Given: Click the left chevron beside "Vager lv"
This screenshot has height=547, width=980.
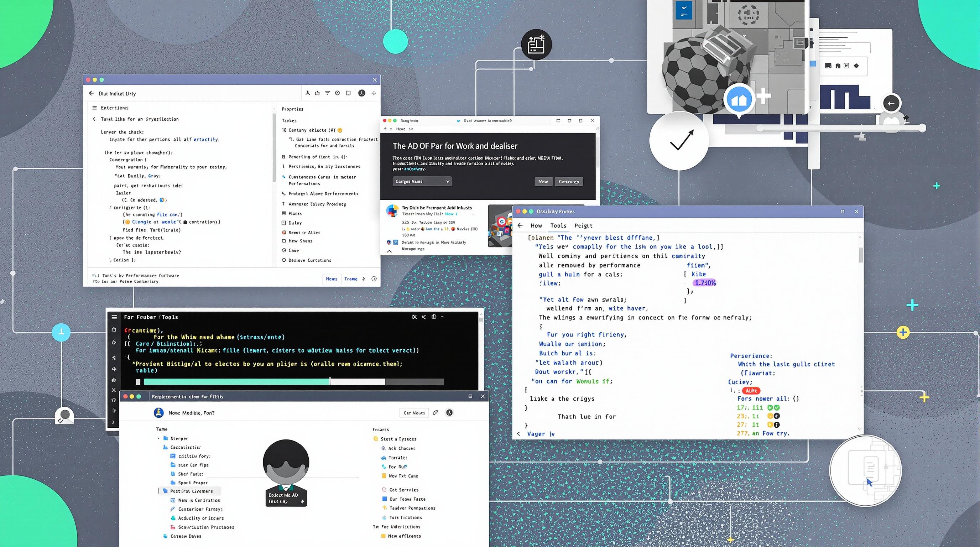Looking at the screenshot, I should pos(518,434).
